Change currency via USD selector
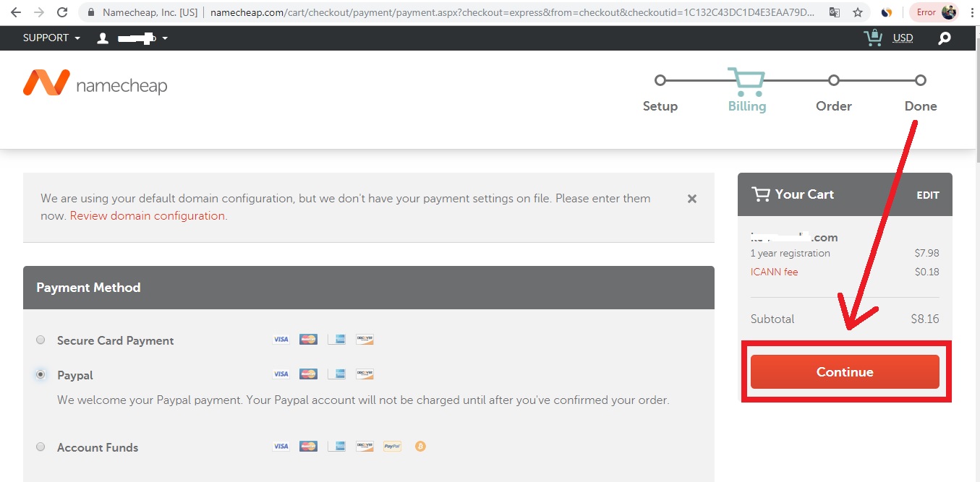This screenshot has height=482, width=980. (x=903, y=38)
